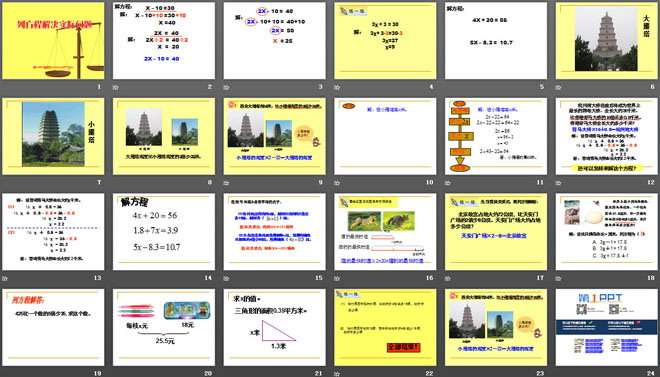Select slide 5 with 4X + 20 = 56
The image size is (660, 377).
point(496,41)
